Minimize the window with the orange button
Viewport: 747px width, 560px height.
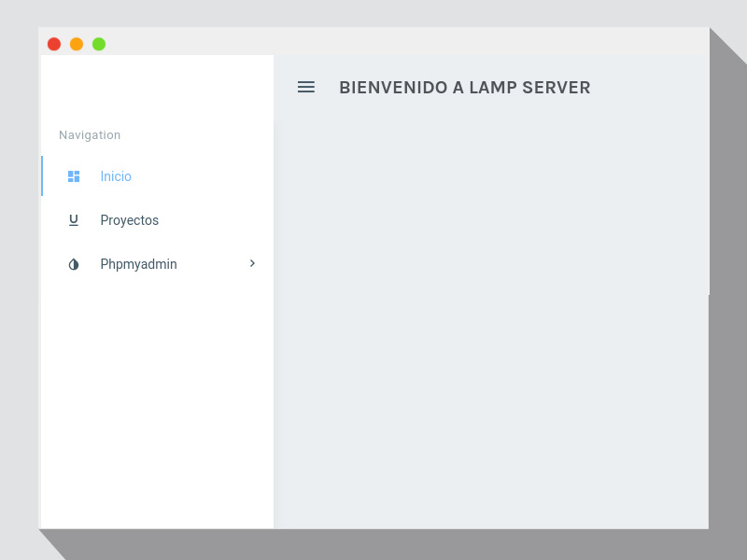point(77,44)
